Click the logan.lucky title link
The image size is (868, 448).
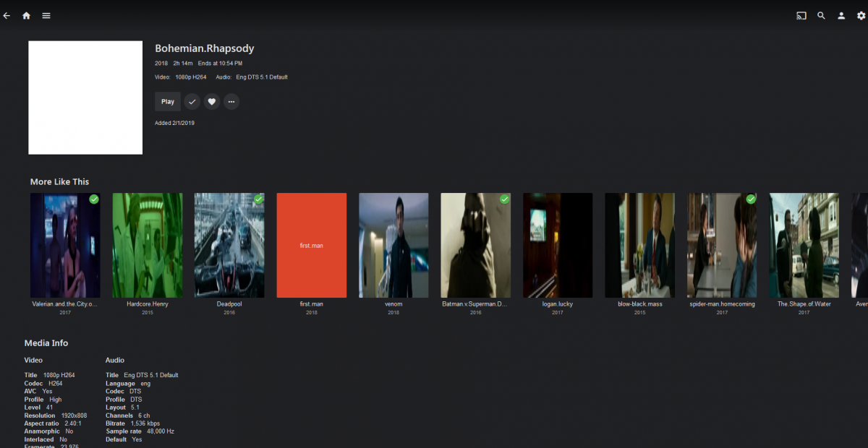click(558, 304)
